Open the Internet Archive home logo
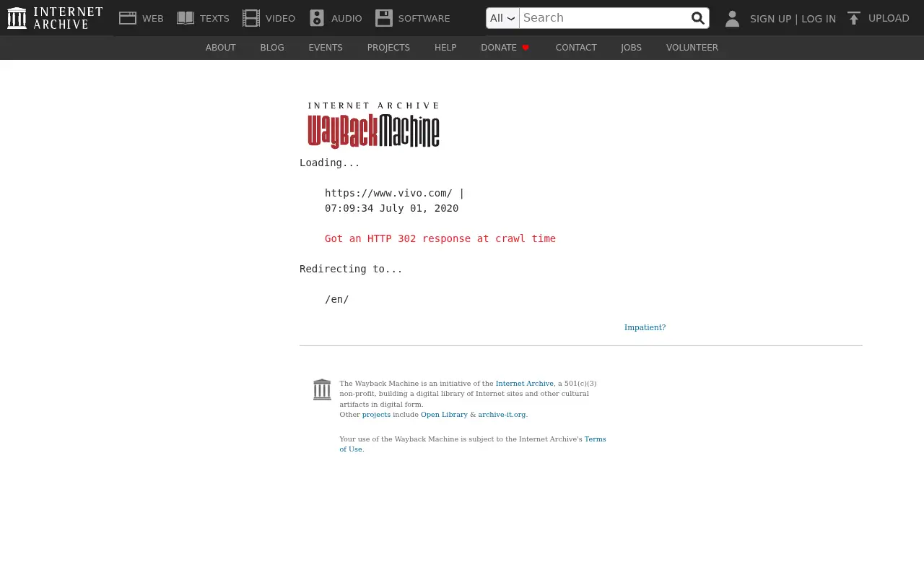Viewport: 924px width, 578px height. pyautogui.click(x=55, y=18)
